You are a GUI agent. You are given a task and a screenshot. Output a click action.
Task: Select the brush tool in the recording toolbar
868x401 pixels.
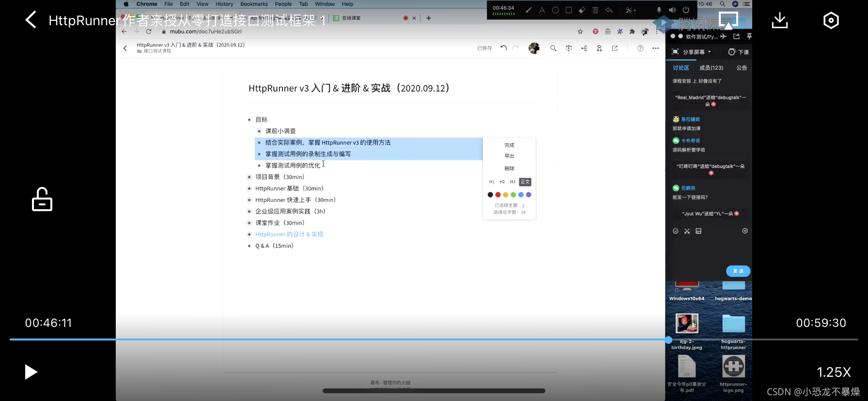[x=528, y=10]
